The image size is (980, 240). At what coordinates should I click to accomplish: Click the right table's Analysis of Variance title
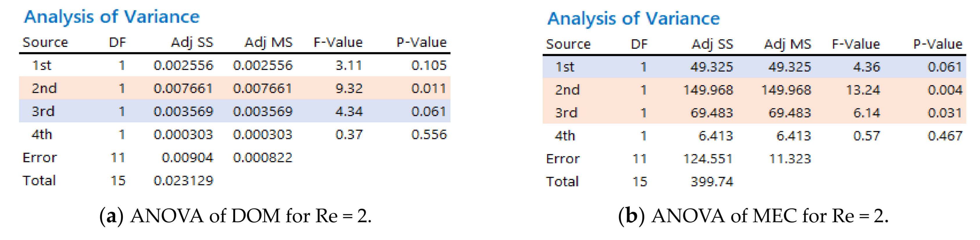633,19
